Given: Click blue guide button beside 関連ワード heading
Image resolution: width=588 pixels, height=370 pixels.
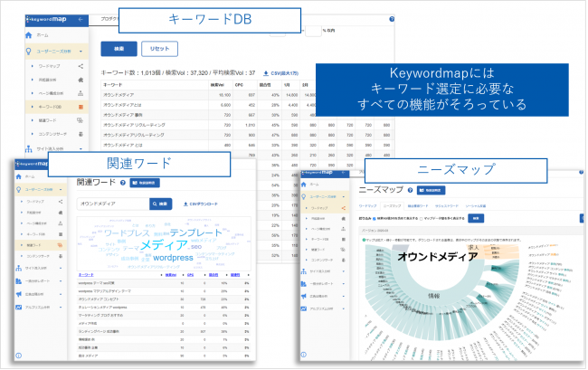Looking at the screenshot, I should [x=145, y=183].
